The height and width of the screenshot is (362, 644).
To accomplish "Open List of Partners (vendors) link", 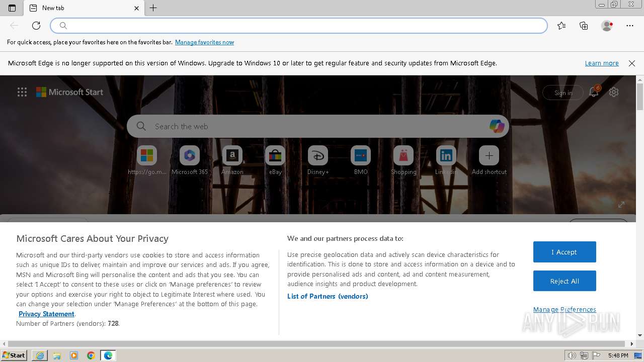I will (x=328, y=296).
